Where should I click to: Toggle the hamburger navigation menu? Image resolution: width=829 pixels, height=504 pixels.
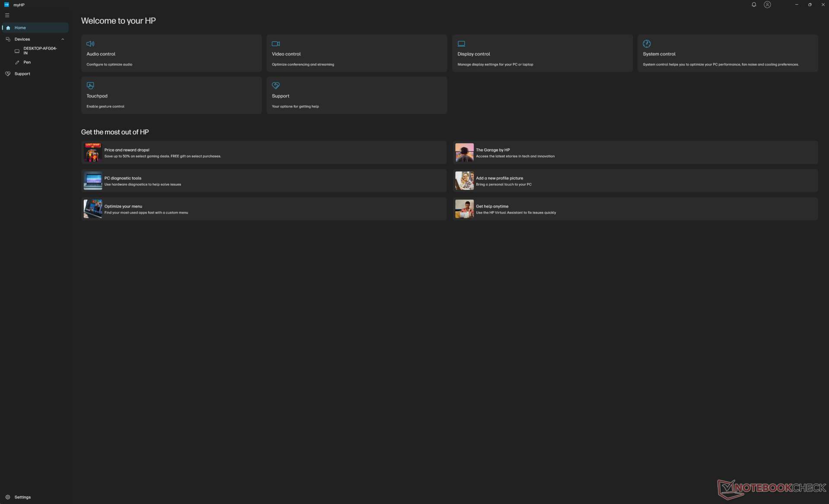click(x=7, y=15)
